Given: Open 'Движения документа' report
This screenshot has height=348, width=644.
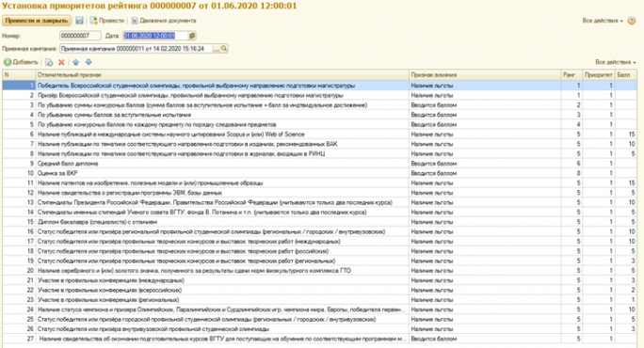Looking at the screenshot, I should pyautogui.click(x=164, y=21).
